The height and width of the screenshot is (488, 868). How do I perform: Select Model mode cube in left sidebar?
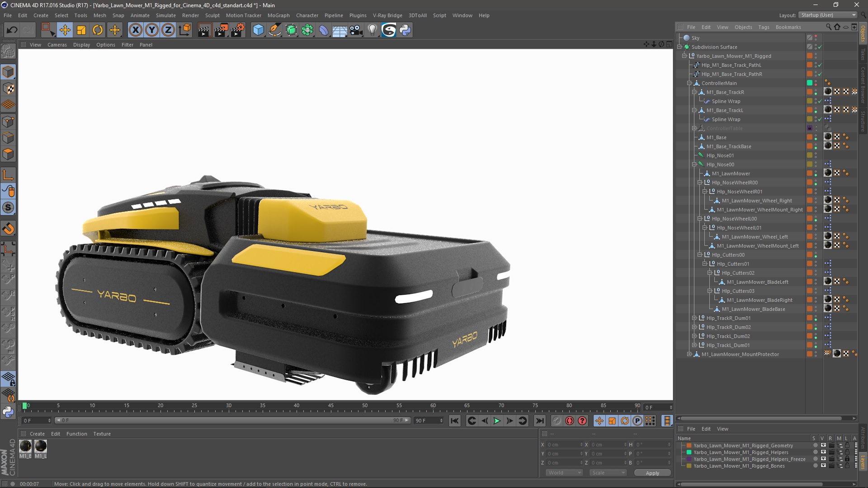[8, 72]
